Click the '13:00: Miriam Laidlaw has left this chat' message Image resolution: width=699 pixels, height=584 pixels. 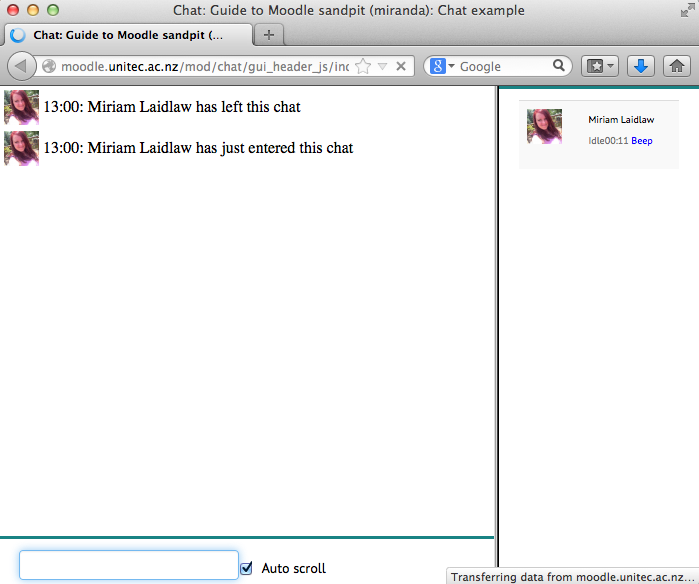point(172,107)
